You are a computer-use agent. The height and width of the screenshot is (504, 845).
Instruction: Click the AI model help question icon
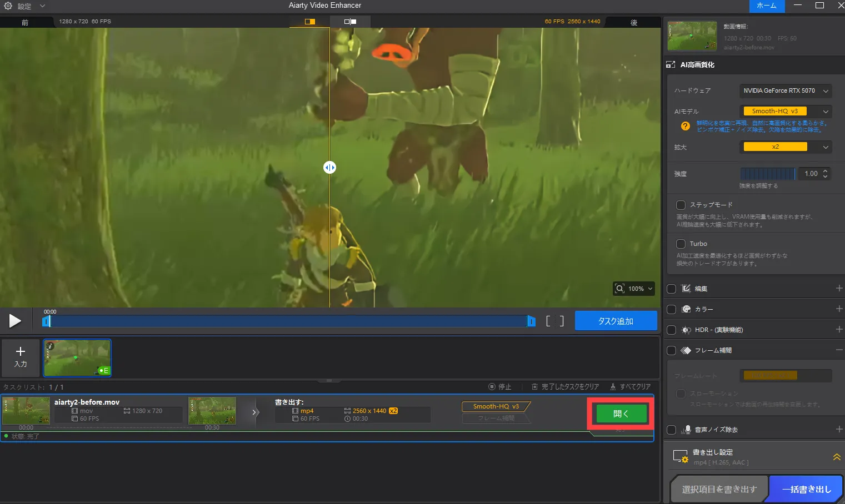pyautogui.click(x=685, y=126)
